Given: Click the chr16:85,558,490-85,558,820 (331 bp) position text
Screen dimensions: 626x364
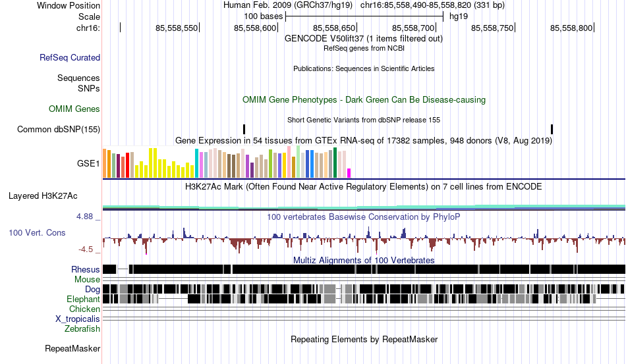Looking at the screenshot, I should (x=432, y=5).
